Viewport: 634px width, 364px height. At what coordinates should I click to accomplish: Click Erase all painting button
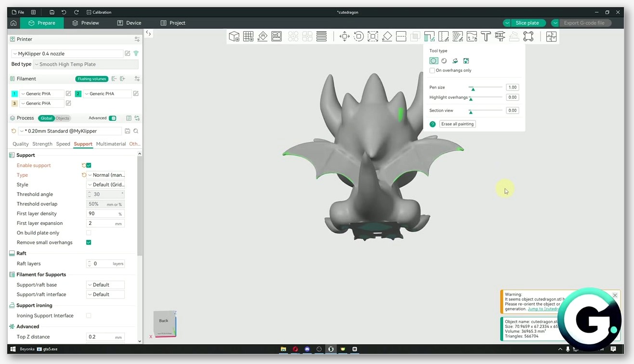[458, 124]
